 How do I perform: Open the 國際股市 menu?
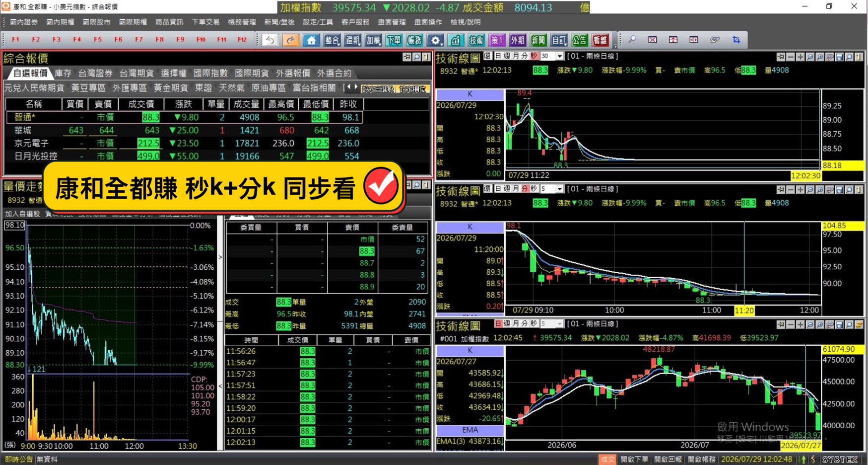click(x=96, y=22)
